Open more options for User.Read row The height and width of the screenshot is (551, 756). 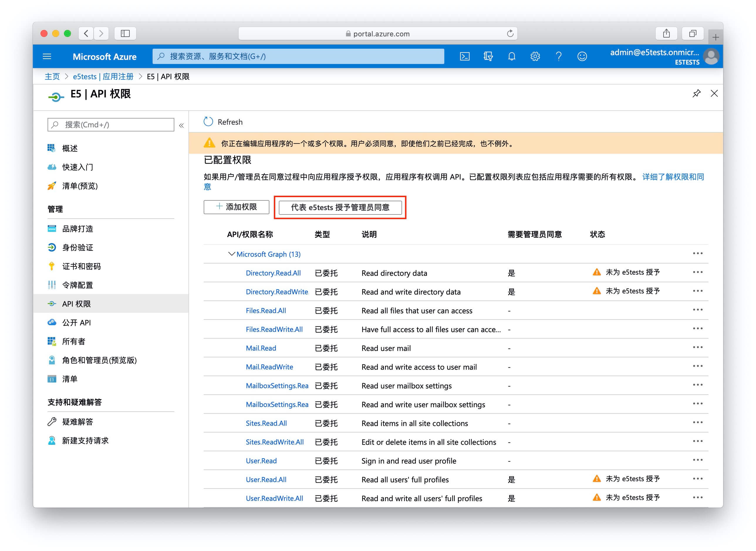coord(697,460)
